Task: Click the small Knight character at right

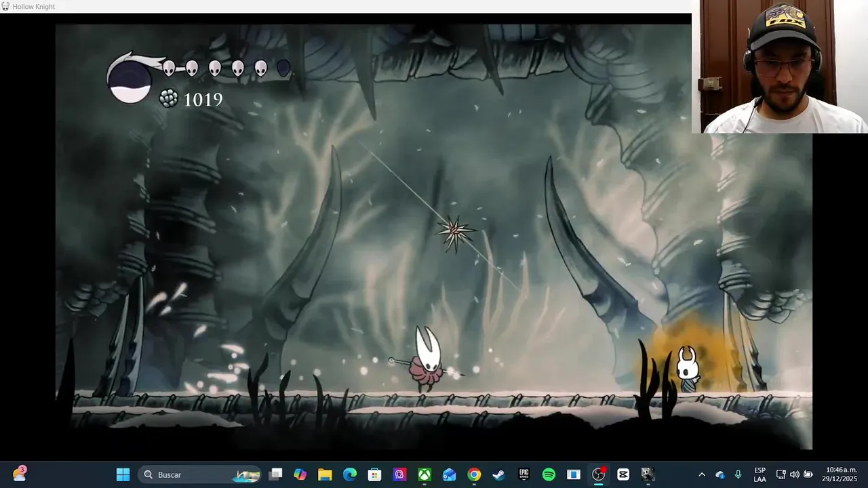Action: point(688,369)
